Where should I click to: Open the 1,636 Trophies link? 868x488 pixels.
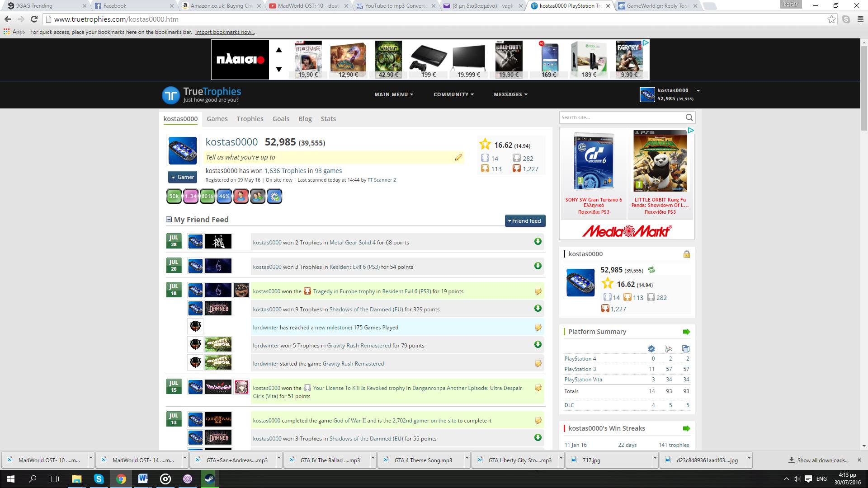coord(285,171)
